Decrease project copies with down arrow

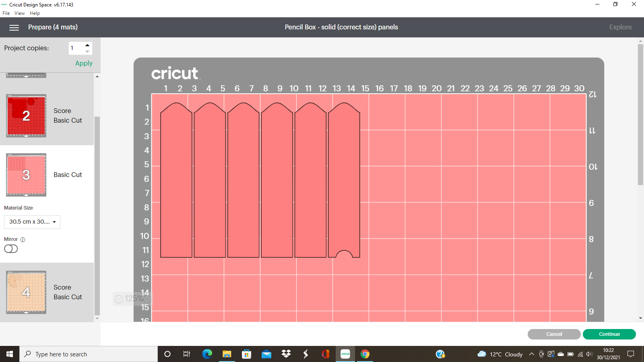[87, 51]
